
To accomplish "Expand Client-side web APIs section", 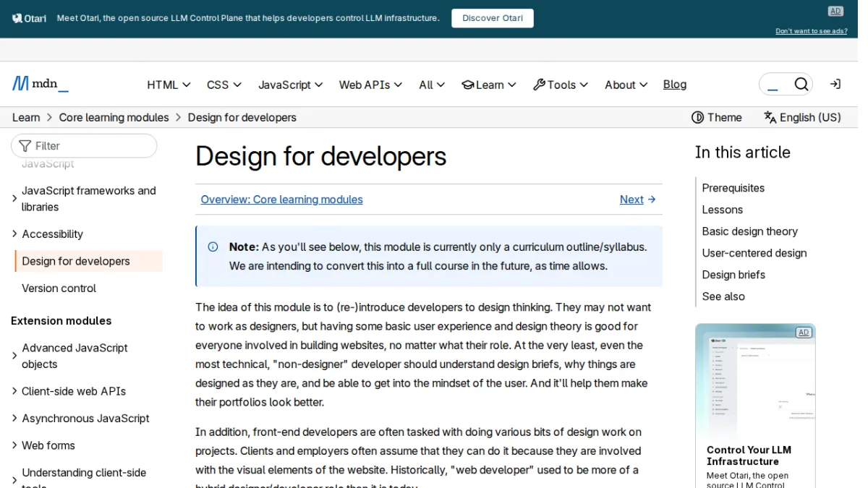I will point(14,391).
